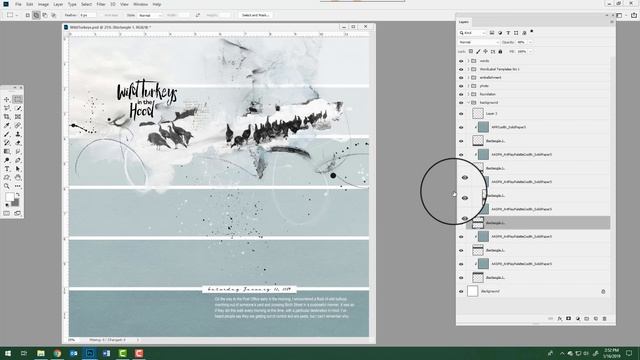Click Lock position icon in Layers panel
Screen dimensions: 640x360
pyautogui.click(x=485, y=52)
